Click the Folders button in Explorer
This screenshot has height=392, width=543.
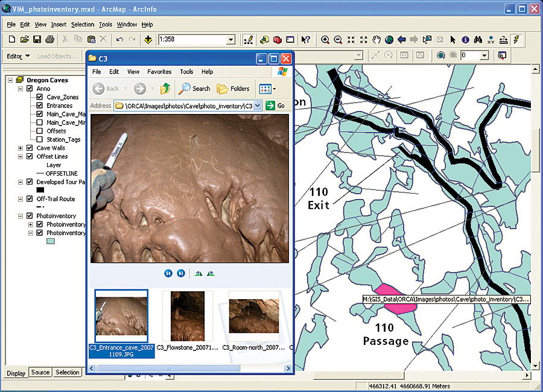coord(233,89)
